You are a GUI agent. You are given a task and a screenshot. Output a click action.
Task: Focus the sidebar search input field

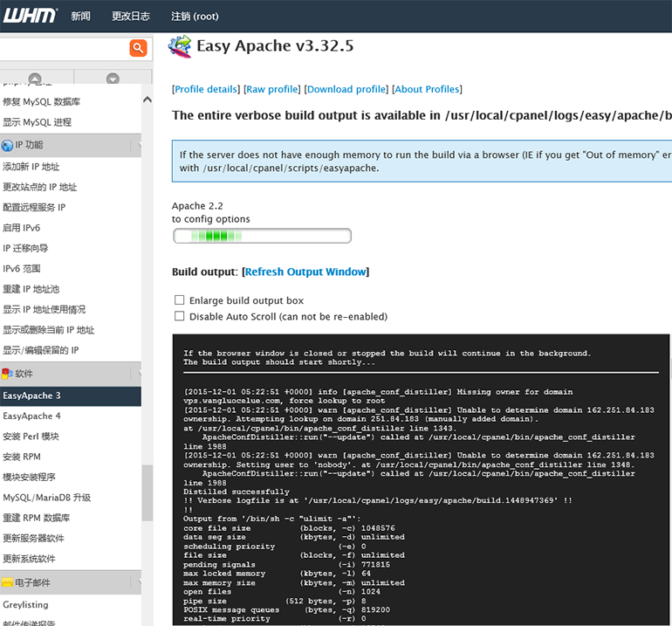click(65, 48)
